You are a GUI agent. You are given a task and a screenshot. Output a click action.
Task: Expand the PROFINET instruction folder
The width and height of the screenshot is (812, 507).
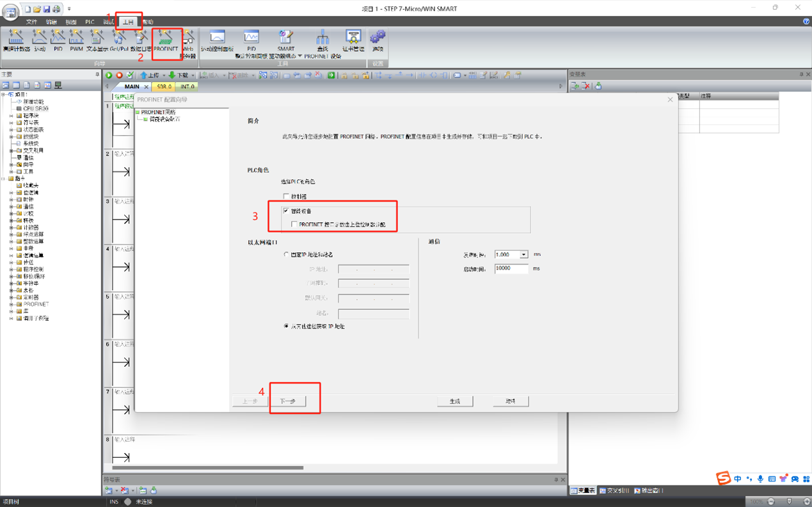pyautogui.click(x=11, y=305)
